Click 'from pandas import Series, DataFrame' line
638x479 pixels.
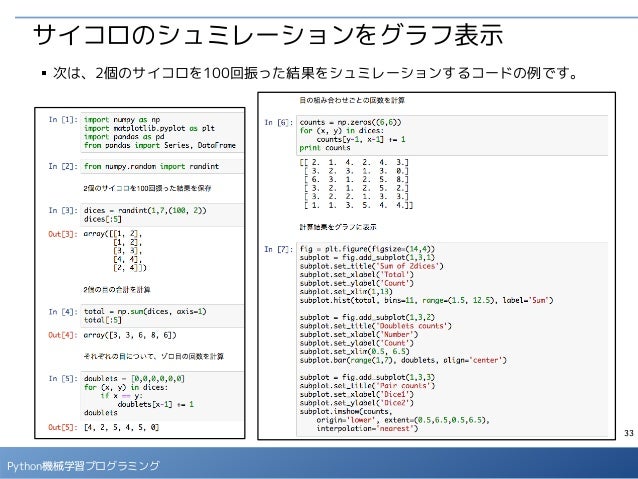point(160,145)
